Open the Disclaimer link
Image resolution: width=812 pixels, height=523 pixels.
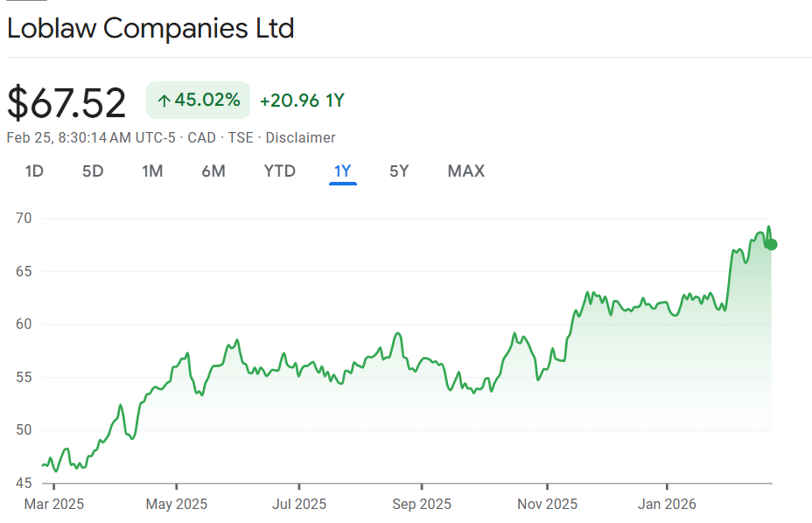click(300, 137)
